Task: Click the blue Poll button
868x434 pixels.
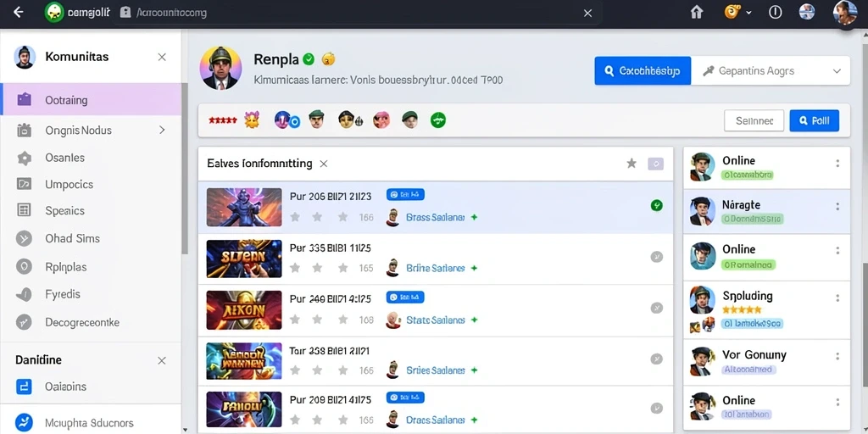Action: pos(814,120)
